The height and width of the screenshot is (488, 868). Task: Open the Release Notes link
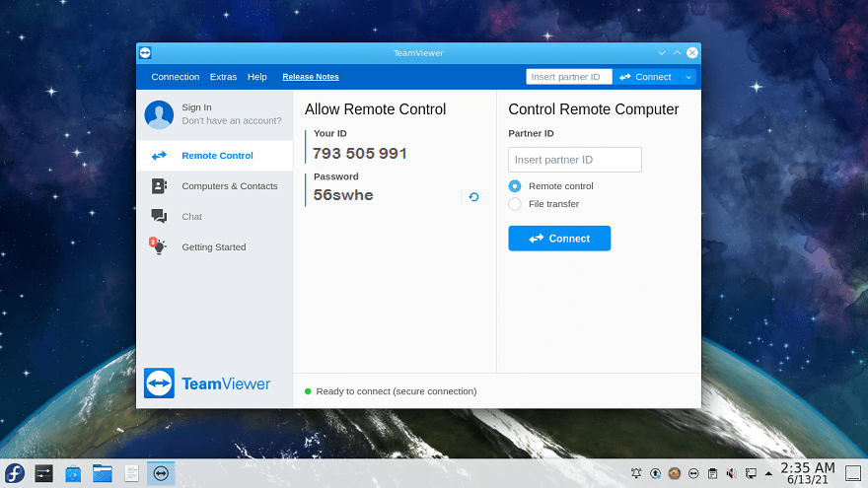point(311,77)
